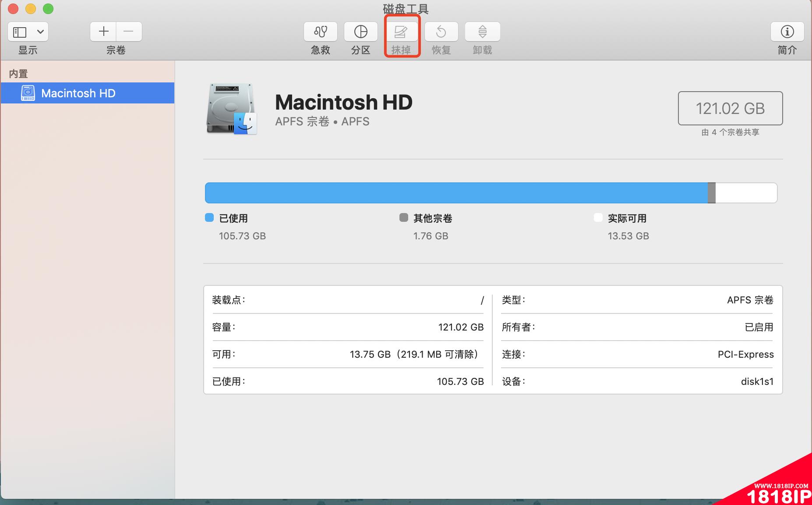Click the blue used-space segment of the bar
812x505 pixels.
coord(456,193)
